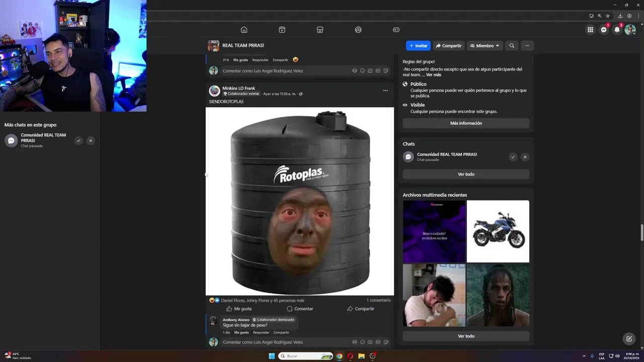Open the Gaming tab
Viewport: 644px width, 362px height.
point(396,30)
